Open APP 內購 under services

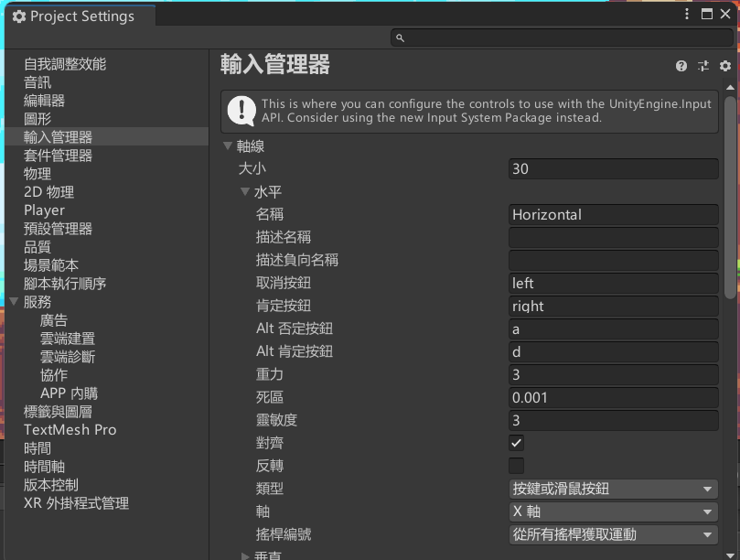click(x=69, y=393)
